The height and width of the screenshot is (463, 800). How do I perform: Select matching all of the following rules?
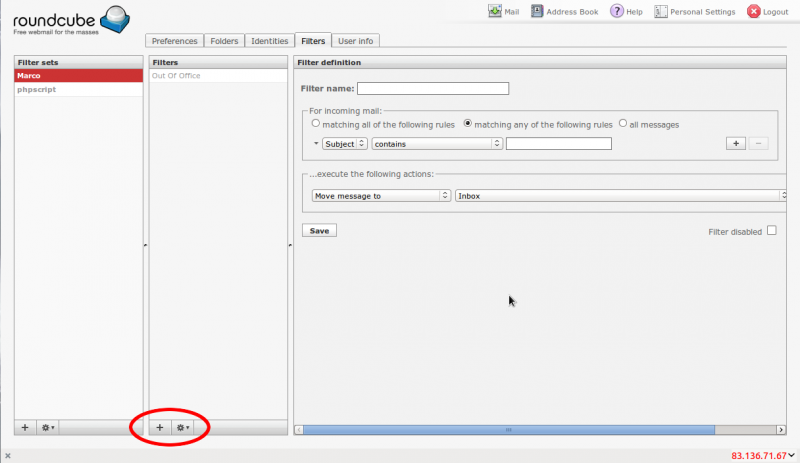point(316,124)
